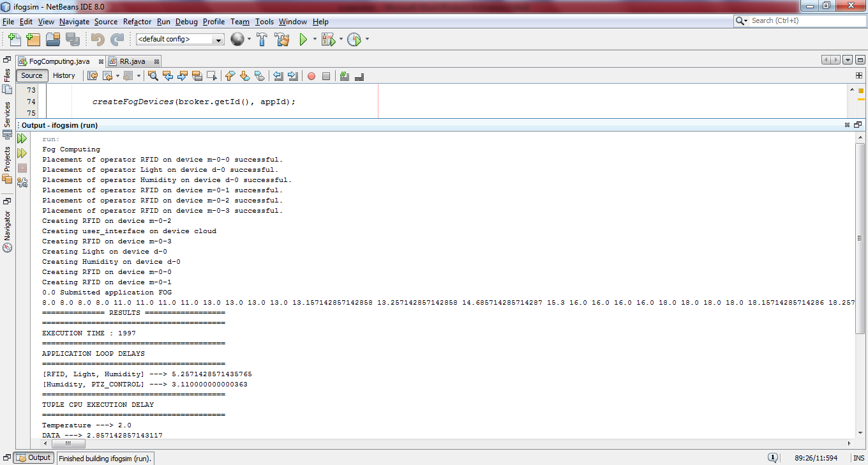This screenshot has height=465, width=868.
Task: Click the Open Project toolbar icon
Action: click(53, 40)
